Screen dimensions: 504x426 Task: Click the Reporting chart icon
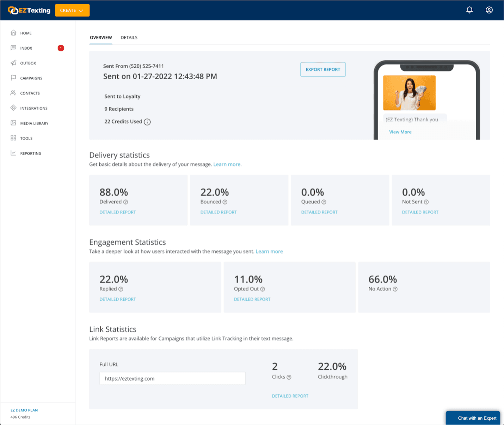click(x=13, y=153)
